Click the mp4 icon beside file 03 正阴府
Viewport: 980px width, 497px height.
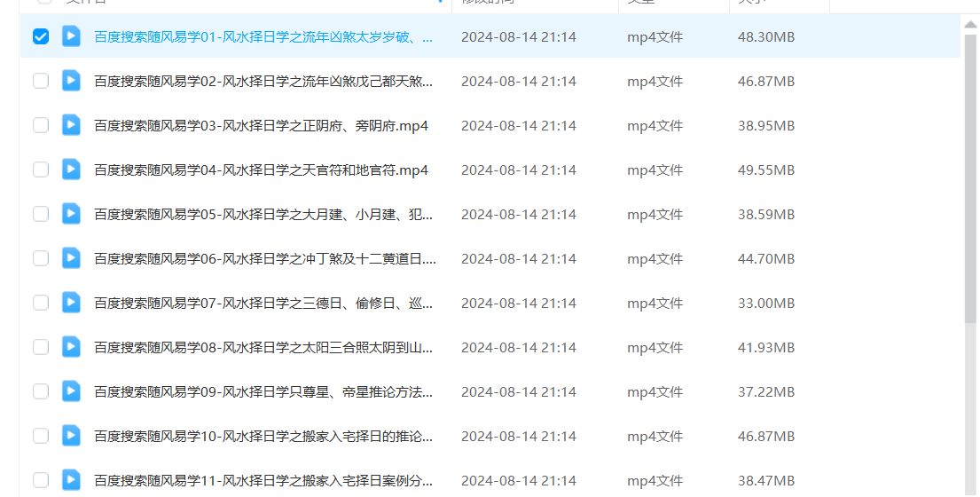click(x=71, y=125)
